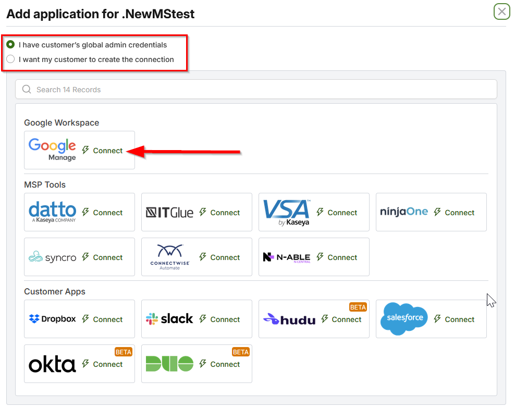
Task: Connect the Slack application
Action: (219, 319)
